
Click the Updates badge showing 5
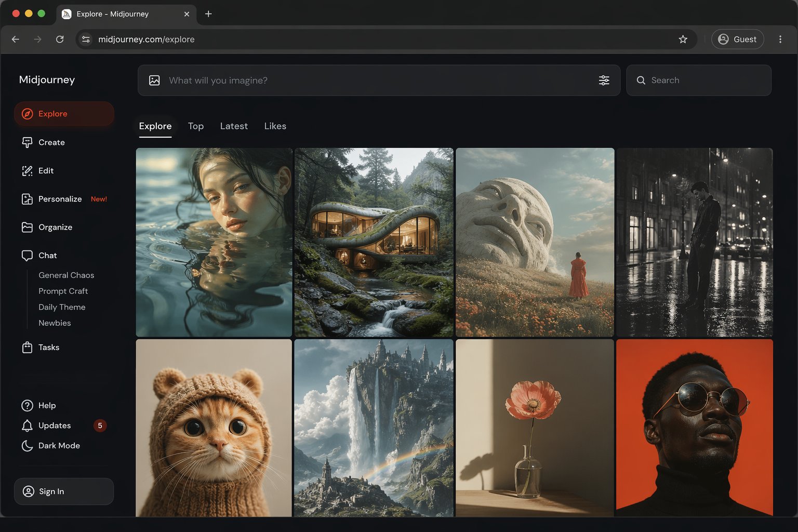click(100, 425)
